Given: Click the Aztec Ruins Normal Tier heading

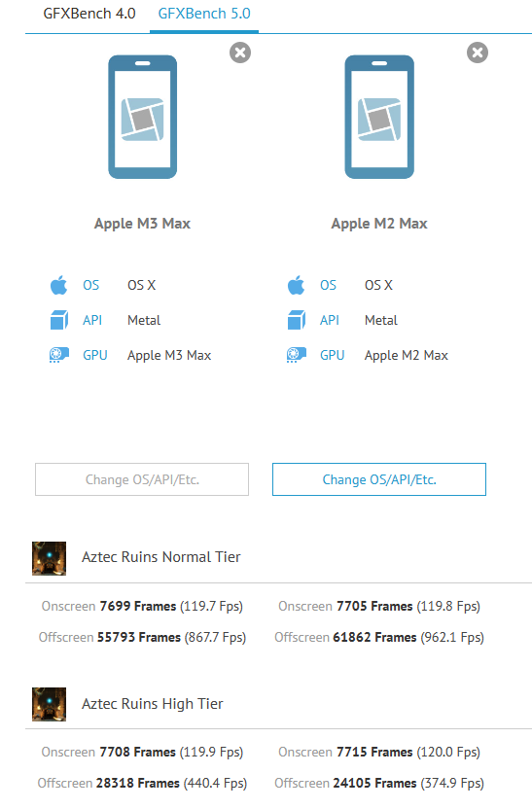Looking at the screenshot, I should tap(161, 557).
